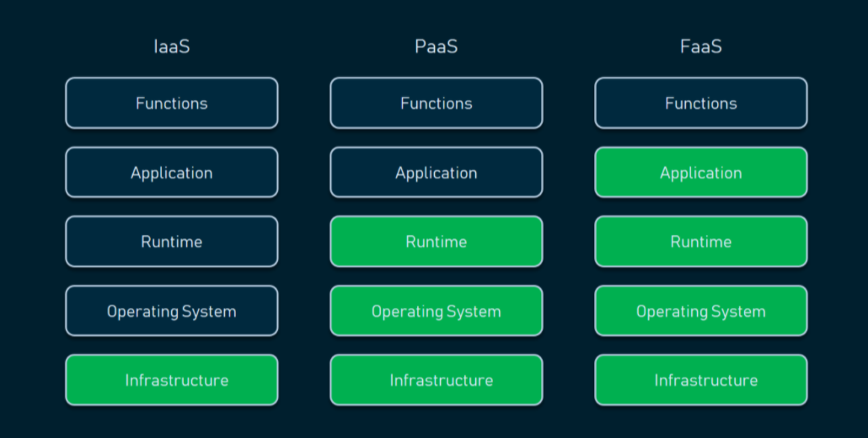Click the FaaS column heading
Image resolution: width=868 pixels, height=438 pixels.
(x=701, y=46)
